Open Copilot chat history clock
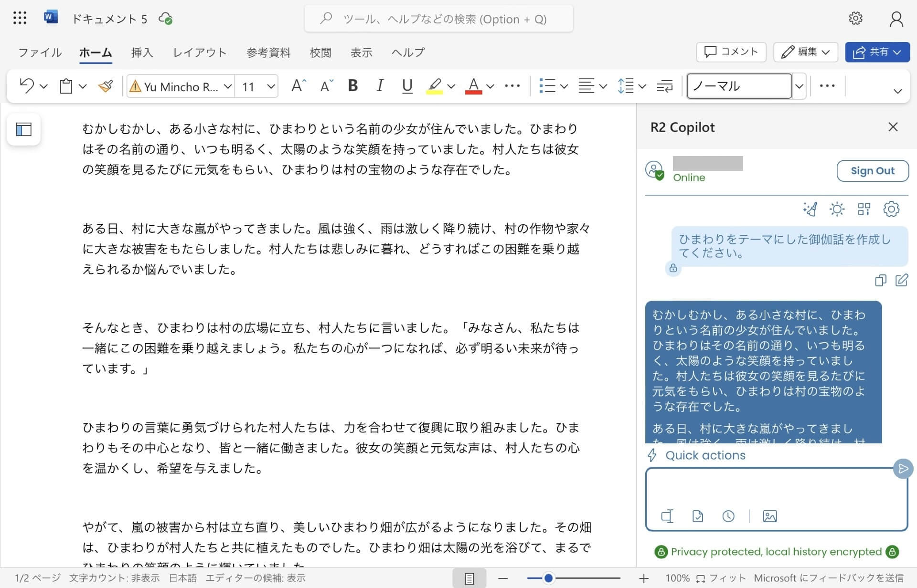Image resolution: width=917 pixels, height=588 pixels. 728,516
